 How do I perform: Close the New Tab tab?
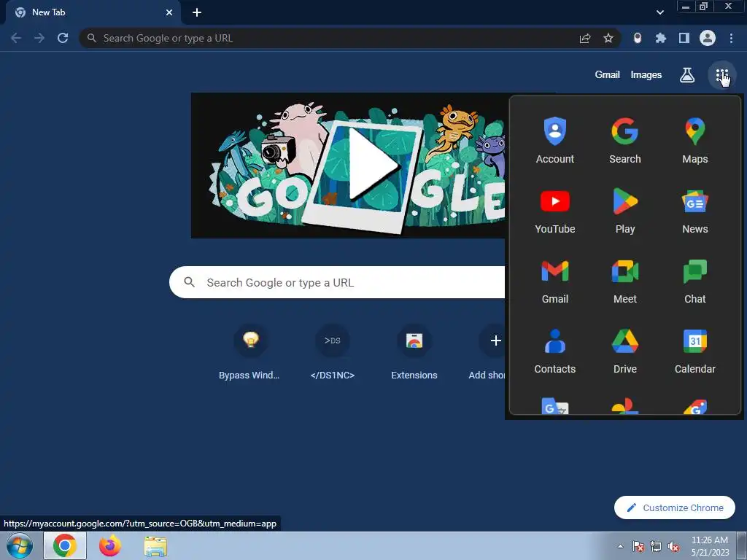[x=169, y=12]
